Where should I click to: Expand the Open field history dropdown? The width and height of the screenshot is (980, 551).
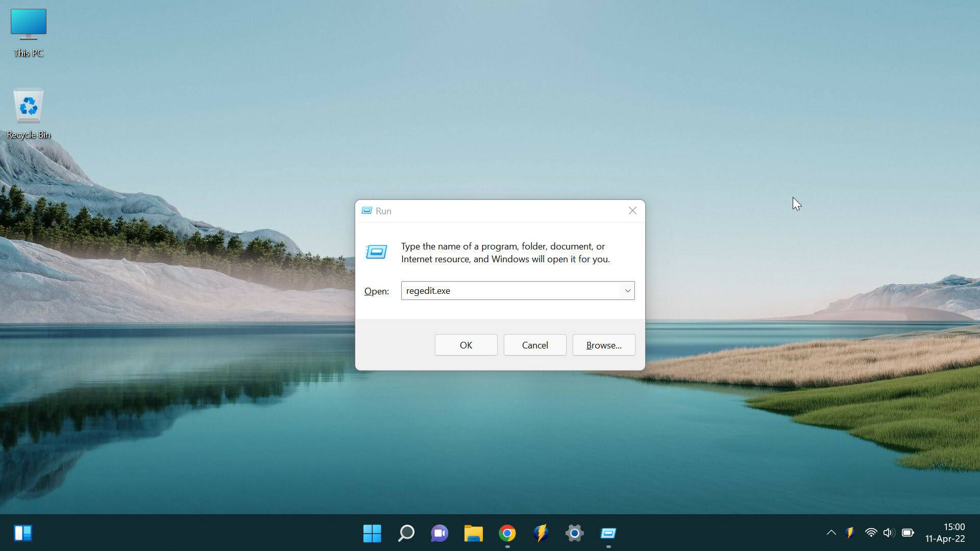[627, 291]
